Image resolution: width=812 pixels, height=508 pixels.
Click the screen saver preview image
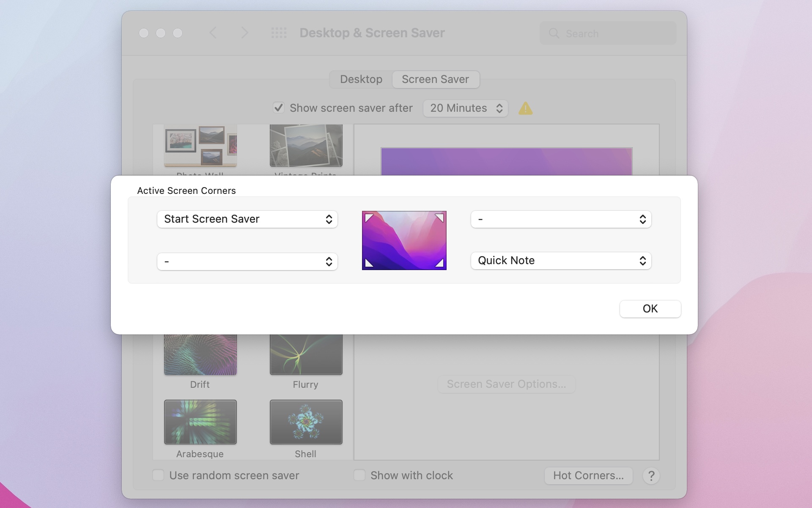pos(506,161)
